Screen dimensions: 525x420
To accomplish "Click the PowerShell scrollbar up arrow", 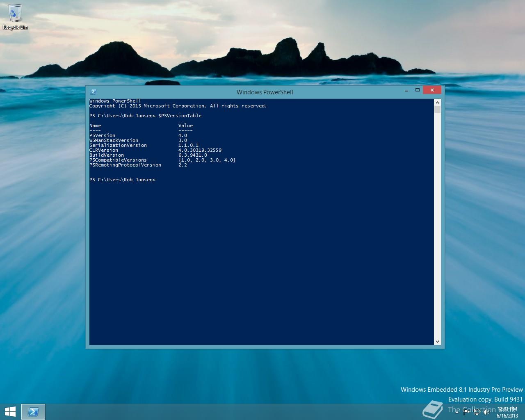I will (x=437, y=102).
